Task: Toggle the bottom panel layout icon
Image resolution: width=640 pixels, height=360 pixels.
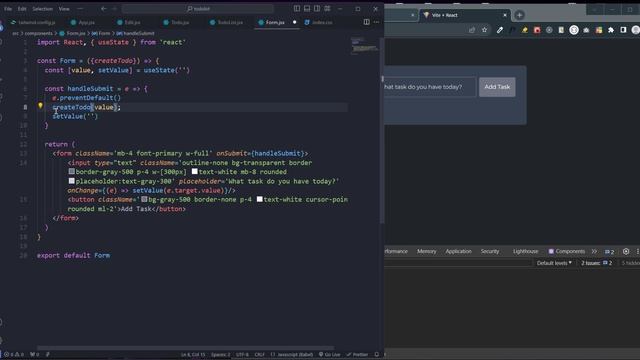Action: point(307,9)
